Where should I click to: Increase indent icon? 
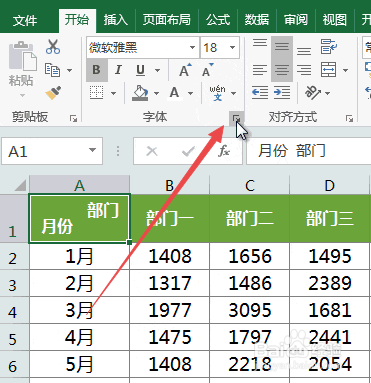pos(282,93)
